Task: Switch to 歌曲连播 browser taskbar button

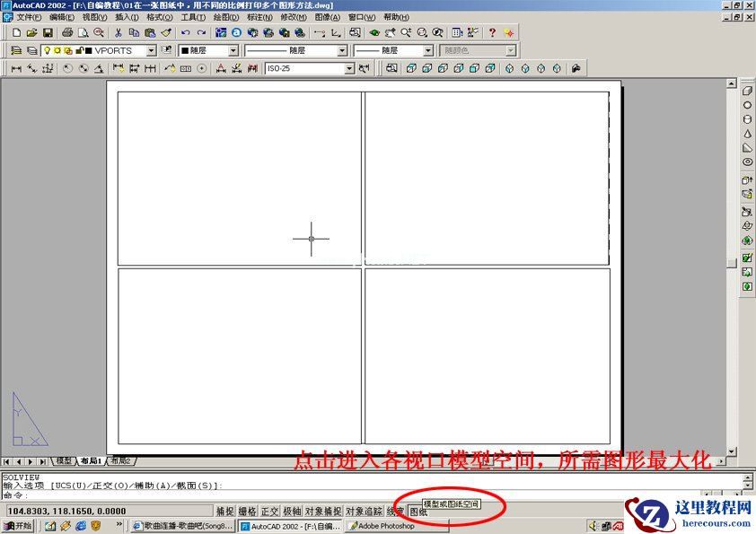Action: pos(183,526)
